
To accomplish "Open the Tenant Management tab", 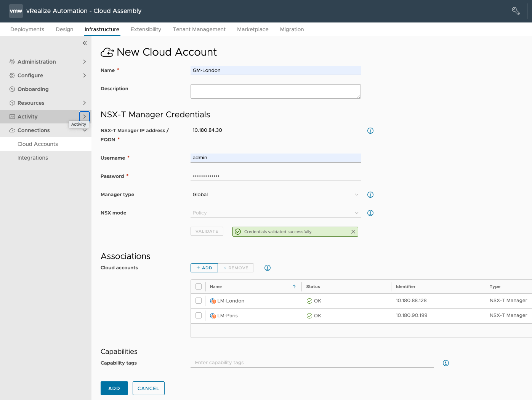I will click(199, 29).
